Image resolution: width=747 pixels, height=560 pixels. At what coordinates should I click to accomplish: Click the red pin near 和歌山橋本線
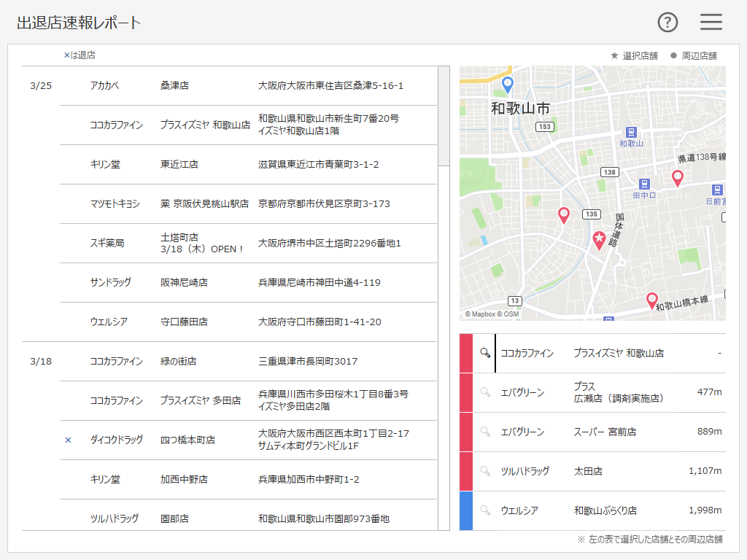(x=651, y=301)
